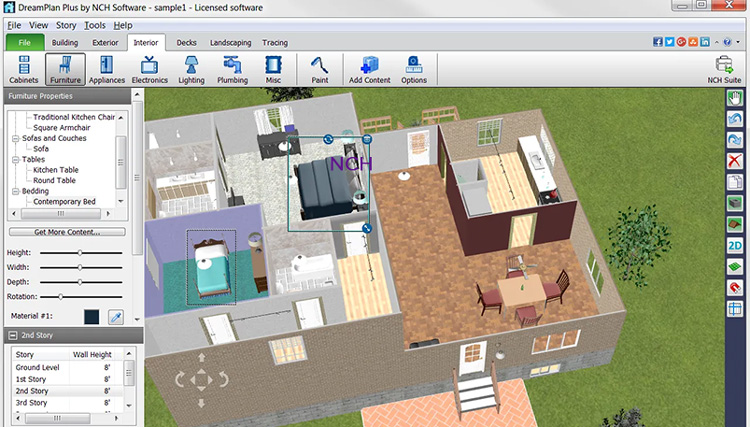Open the Appliances tool

click(x=107, y=70)
